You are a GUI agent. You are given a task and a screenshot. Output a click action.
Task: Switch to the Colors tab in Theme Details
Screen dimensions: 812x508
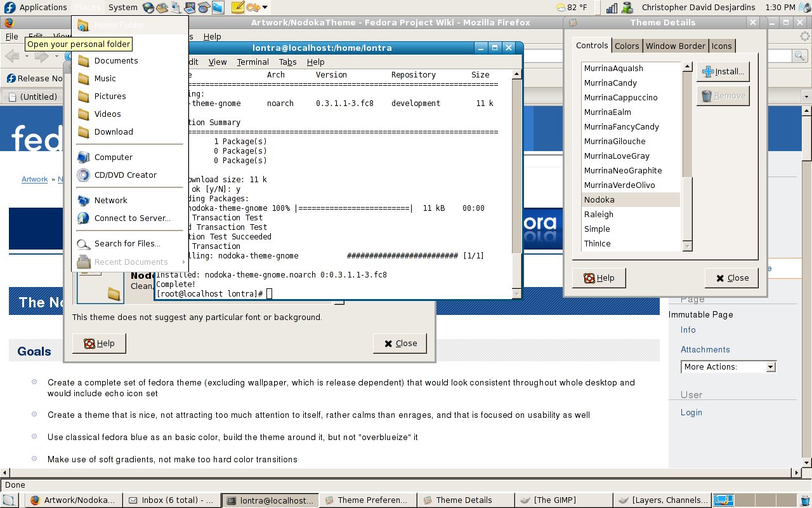(x=627, y=46)
